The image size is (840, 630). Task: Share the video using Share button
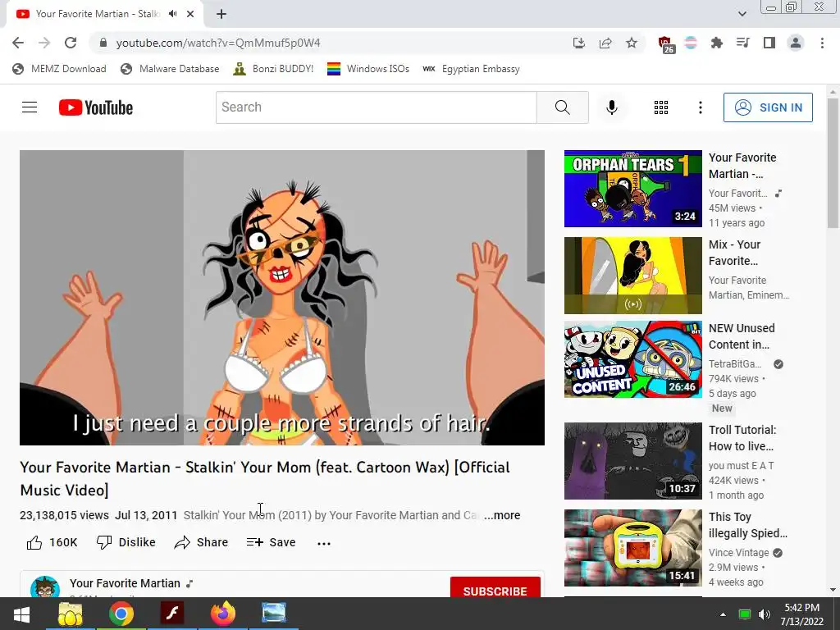pyautogui.click(x=201, y=542)
